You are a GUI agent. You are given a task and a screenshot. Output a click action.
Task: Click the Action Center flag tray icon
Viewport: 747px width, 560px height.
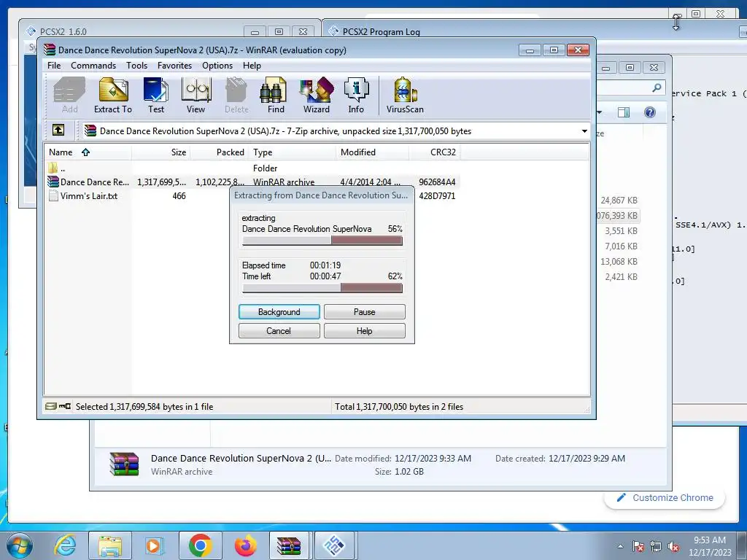[x=638, y=547]
